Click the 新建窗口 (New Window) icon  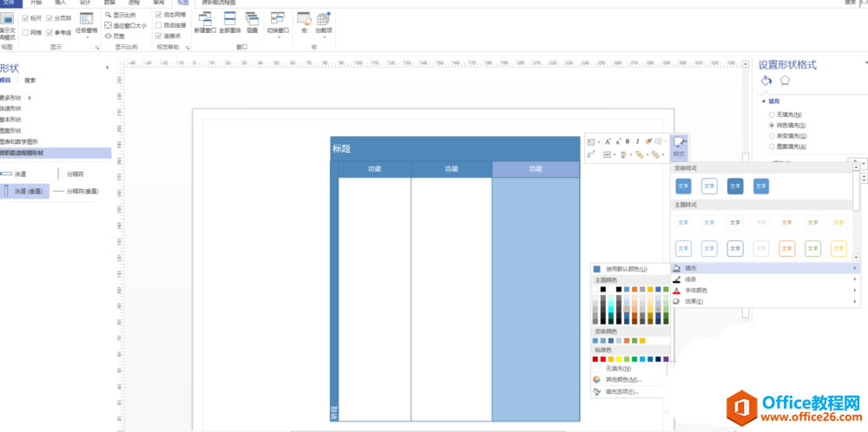(x=206, y=19)
